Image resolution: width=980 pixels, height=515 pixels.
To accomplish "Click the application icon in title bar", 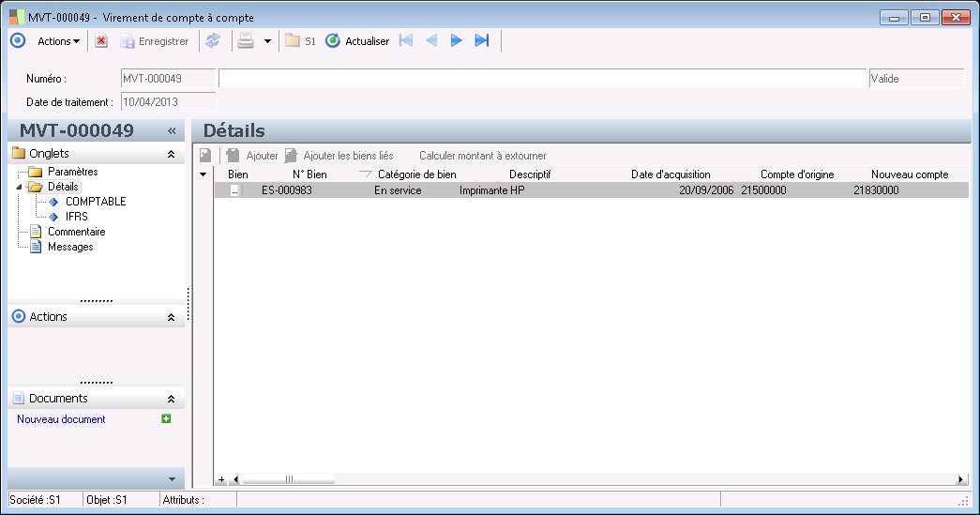I will pyautogui.click(x=17, y=17).
